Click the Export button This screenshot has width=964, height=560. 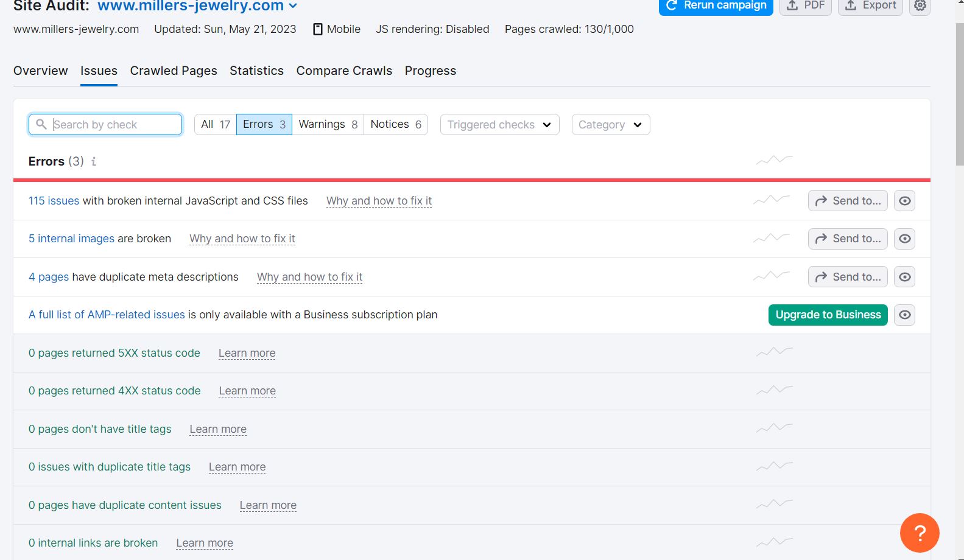click(x=870, y=5)
